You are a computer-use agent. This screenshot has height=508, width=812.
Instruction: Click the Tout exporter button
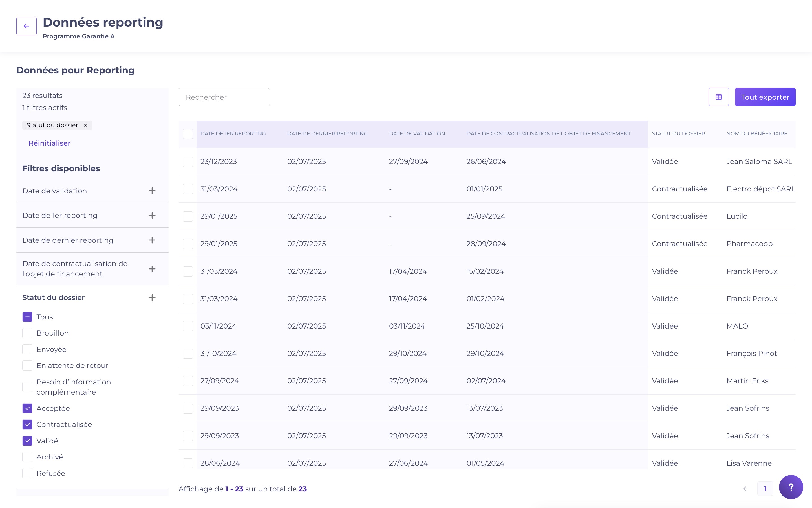point(765,97)
